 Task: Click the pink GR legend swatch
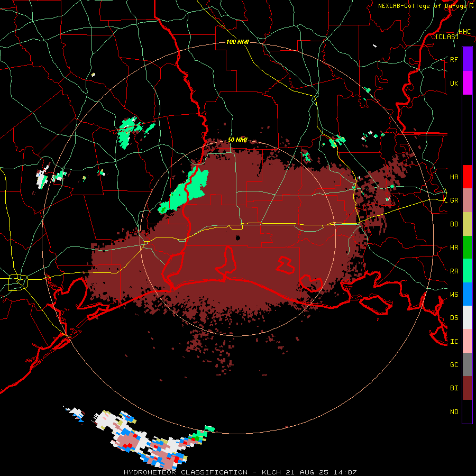click(x=467, y=200)
